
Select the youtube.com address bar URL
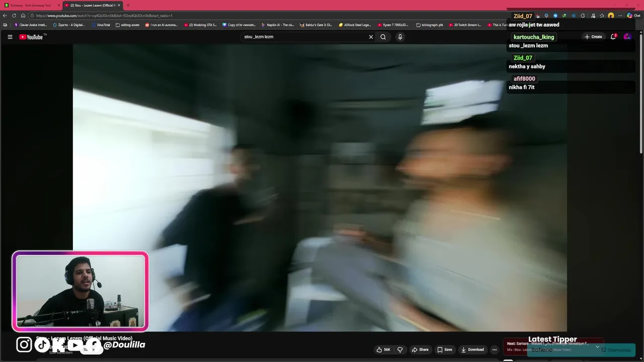104,16
